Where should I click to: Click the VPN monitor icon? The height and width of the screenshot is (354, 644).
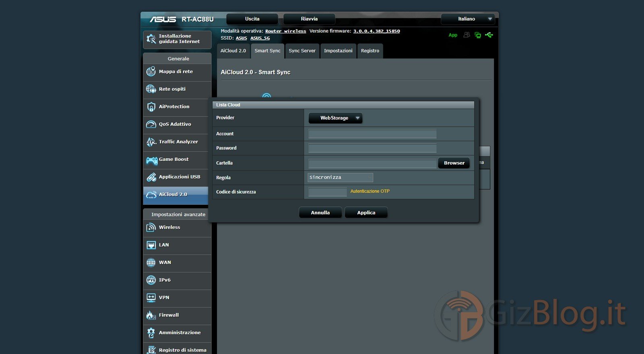[x=151, y=298]
